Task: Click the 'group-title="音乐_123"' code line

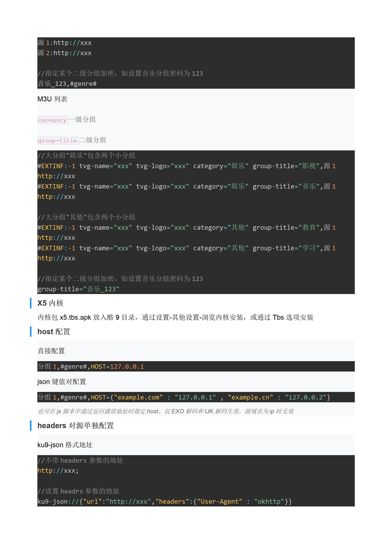Action: tap(78, 289)
